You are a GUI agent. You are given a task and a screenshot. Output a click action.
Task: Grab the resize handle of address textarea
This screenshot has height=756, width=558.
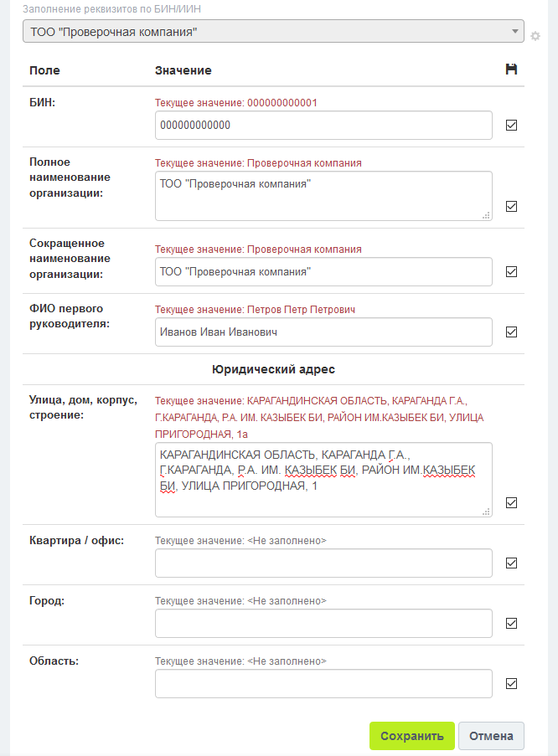[x=486, y=511]
